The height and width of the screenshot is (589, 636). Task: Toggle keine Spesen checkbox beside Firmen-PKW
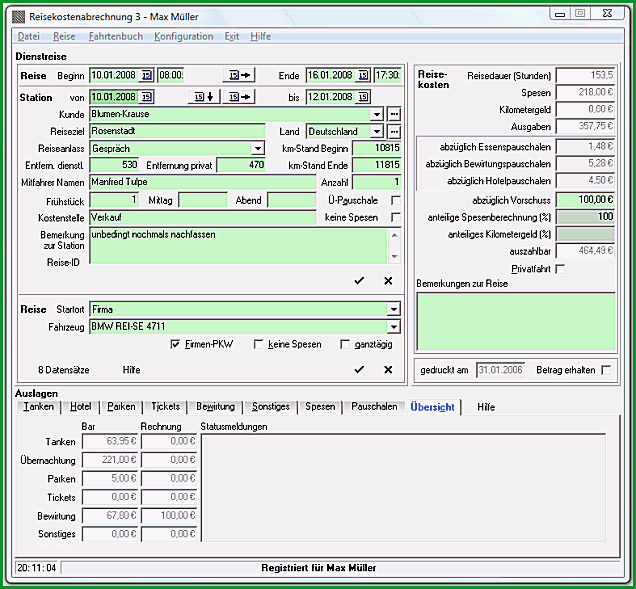click(258, 344)
